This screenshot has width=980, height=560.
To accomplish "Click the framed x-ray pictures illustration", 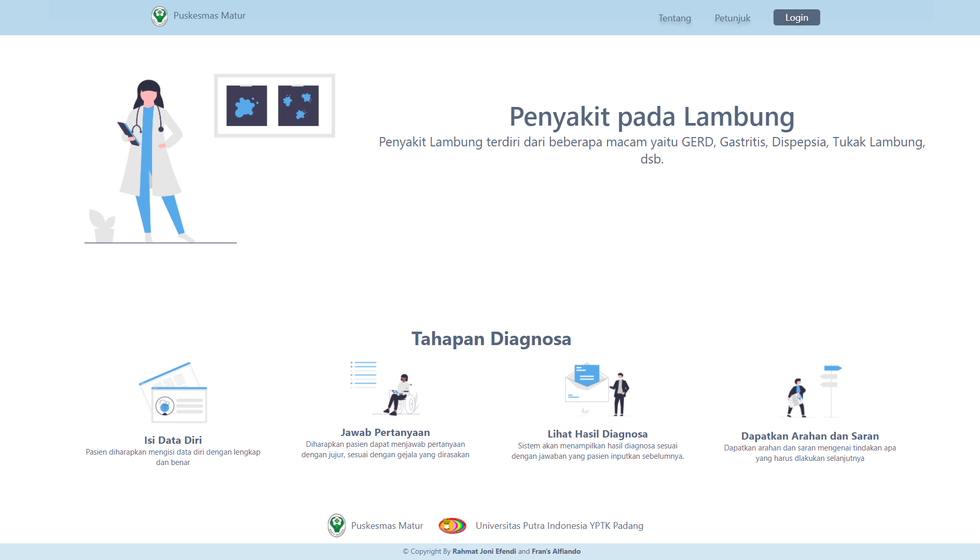I will (x=274, y=106).
